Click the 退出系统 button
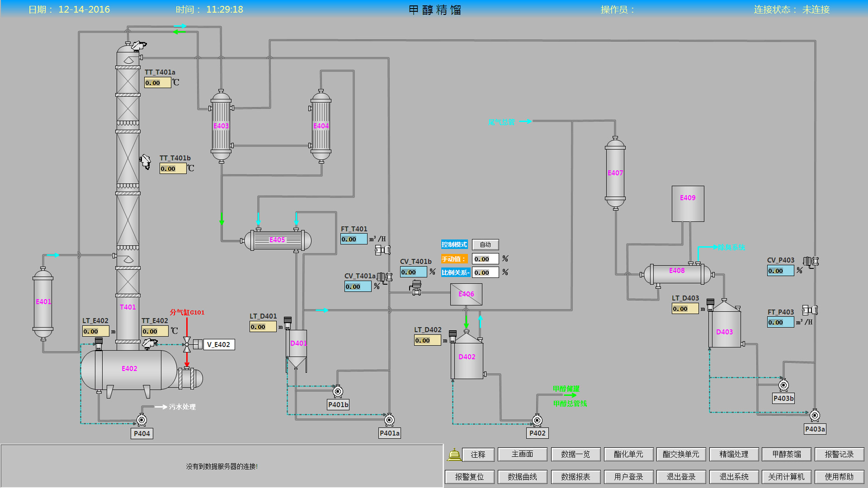The height and width of the screenshot is (488, 868). (x=734, y=477)
